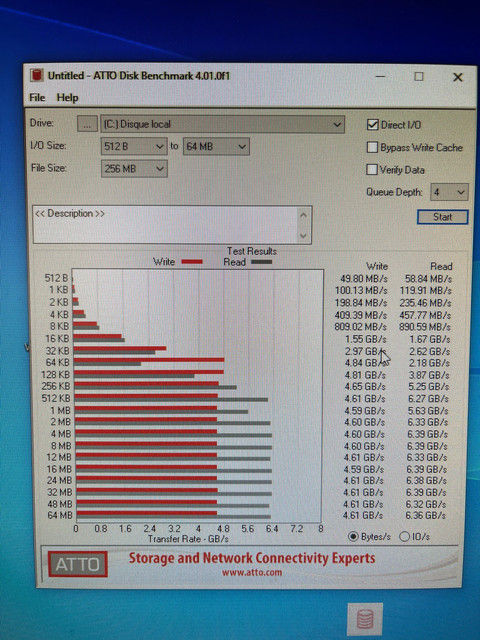Click the 128 KB row label in chart
This screenshot has height=640, width=480.
coord(56,375)
